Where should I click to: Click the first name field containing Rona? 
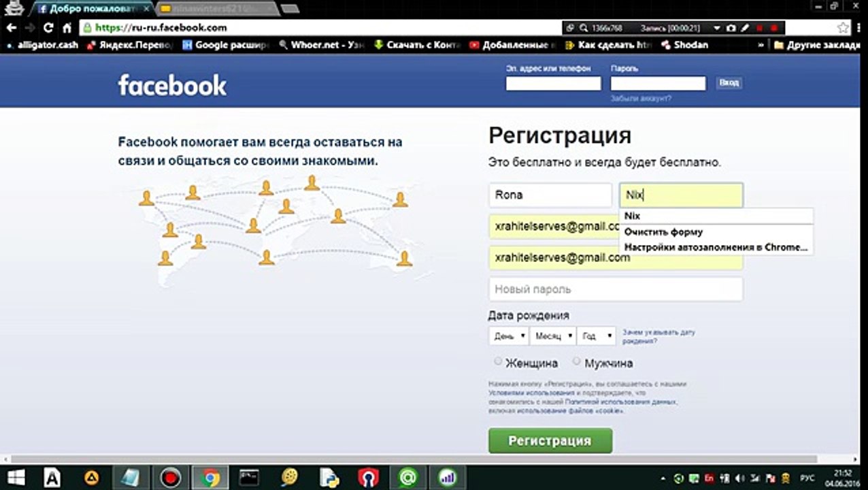point(550,195)
